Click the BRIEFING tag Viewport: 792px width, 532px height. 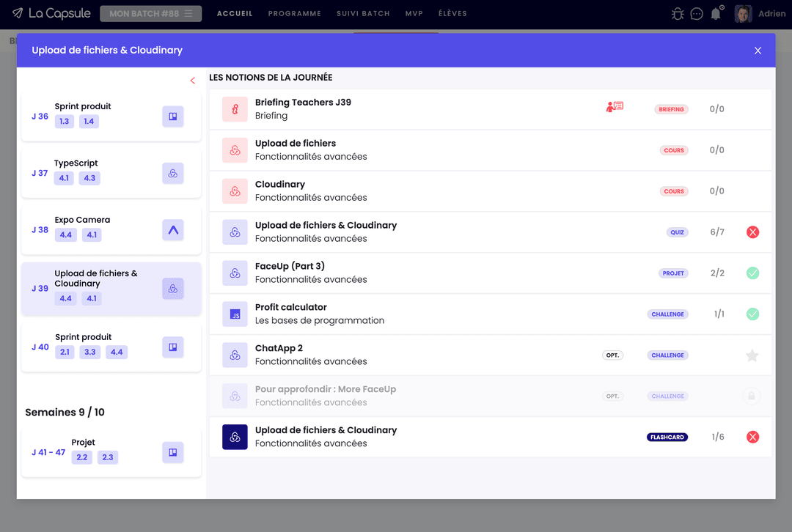pos(671,109)
